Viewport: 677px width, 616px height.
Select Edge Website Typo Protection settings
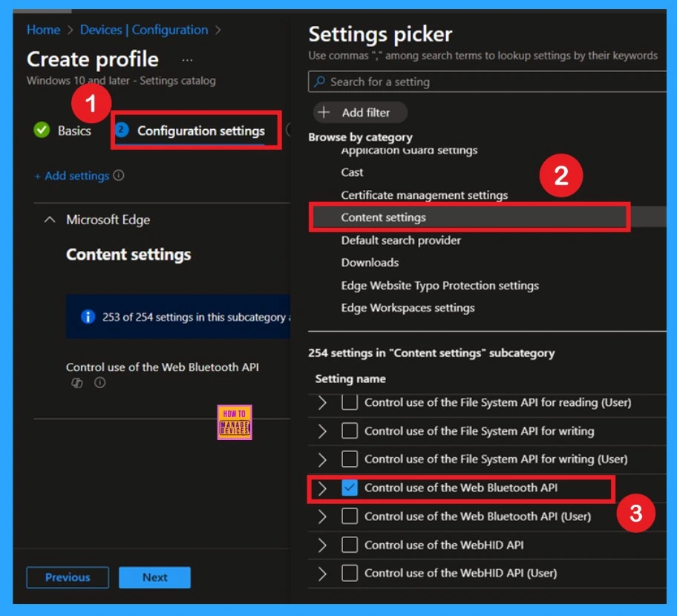(x=439, y=285)
